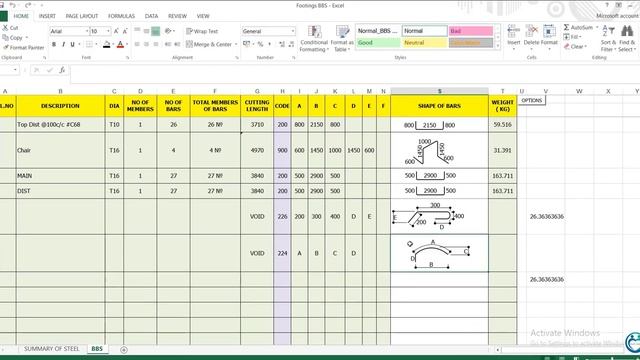This screenshot has width=640, height=360.
Task: Click the Borders icon
Action: coord(89,44)
